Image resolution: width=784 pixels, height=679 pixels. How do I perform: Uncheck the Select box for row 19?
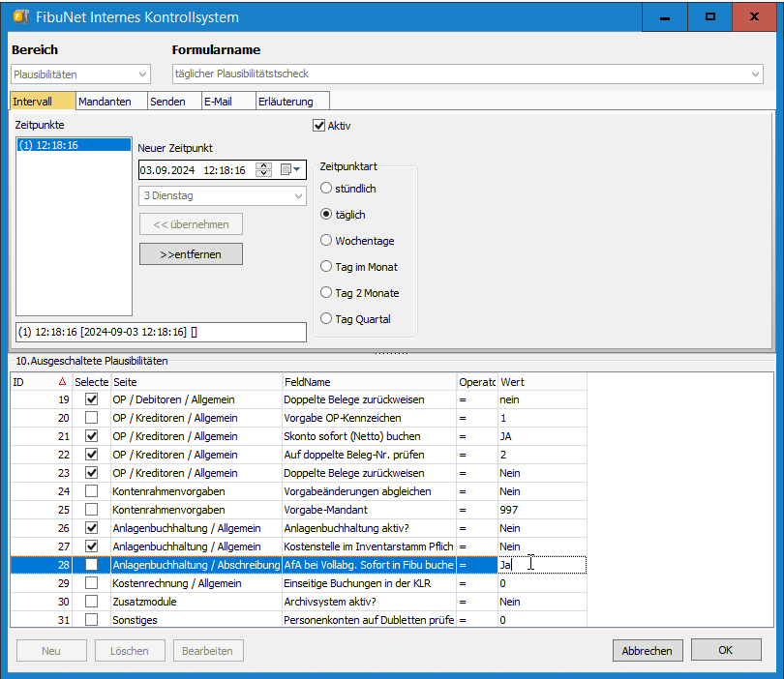[92, 399]
